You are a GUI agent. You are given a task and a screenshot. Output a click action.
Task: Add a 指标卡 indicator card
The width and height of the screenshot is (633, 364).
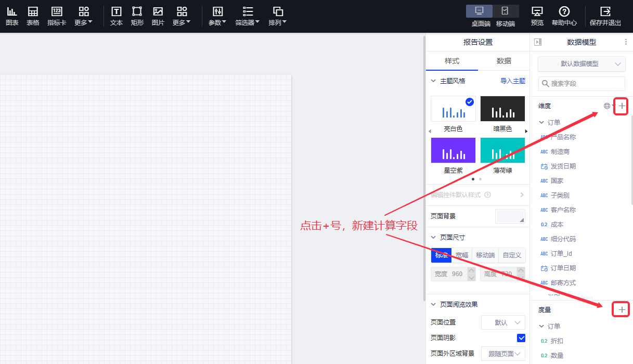point(57,16)
